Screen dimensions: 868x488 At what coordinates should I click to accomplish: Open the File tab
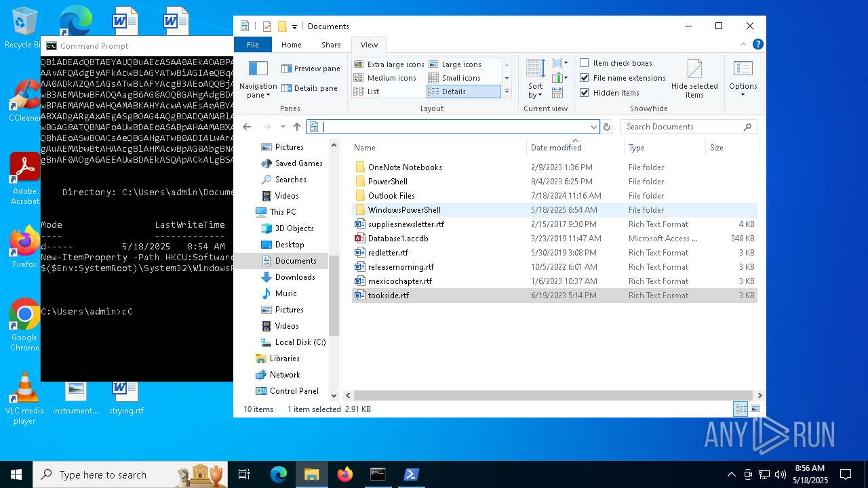(x=253, y=45)
